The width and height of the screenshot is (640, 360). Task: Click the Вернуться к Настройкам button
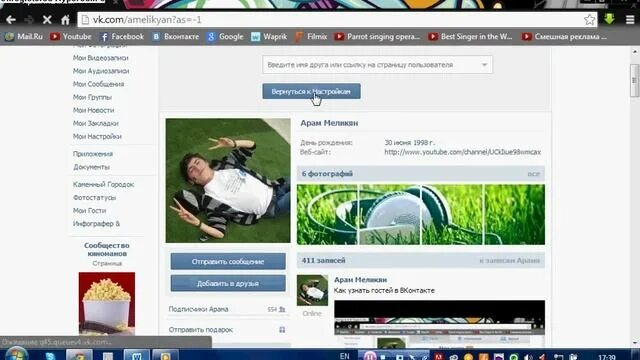pos(311,91)
